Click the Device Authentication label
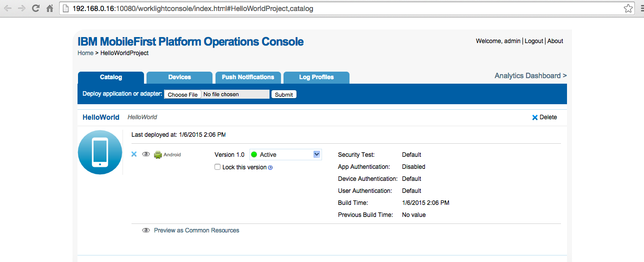 click(368, 179)
